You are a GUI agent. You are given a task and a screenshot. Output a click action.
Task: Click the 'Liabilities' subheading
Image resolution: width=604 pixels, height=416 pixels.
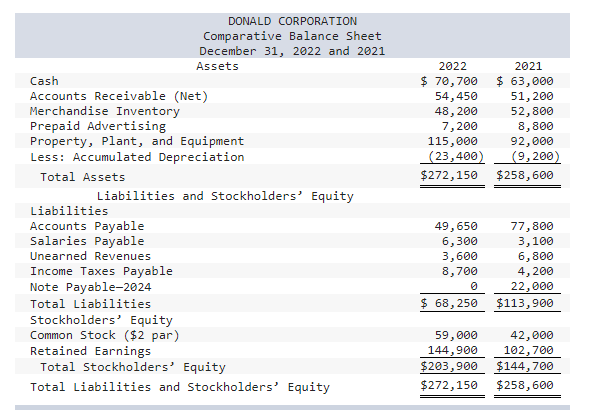pyautogui.click(x=69, y=211)
